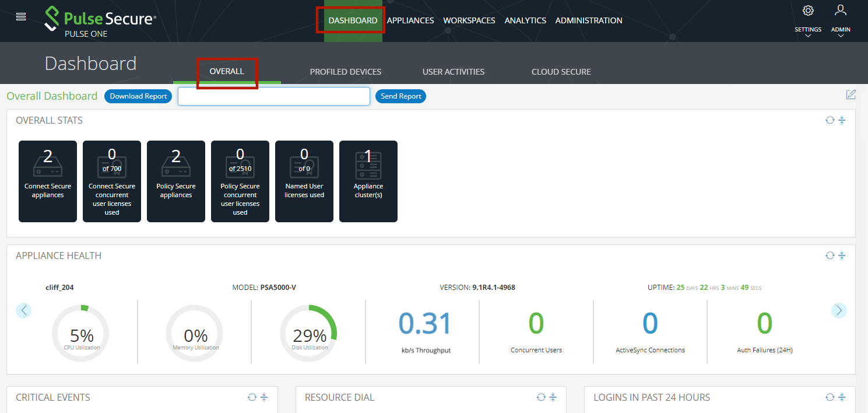Image resolution: width=868 pixels, height=413 pixels.
Task: Show next appliance with right arrow
Action: coord(838,310)
